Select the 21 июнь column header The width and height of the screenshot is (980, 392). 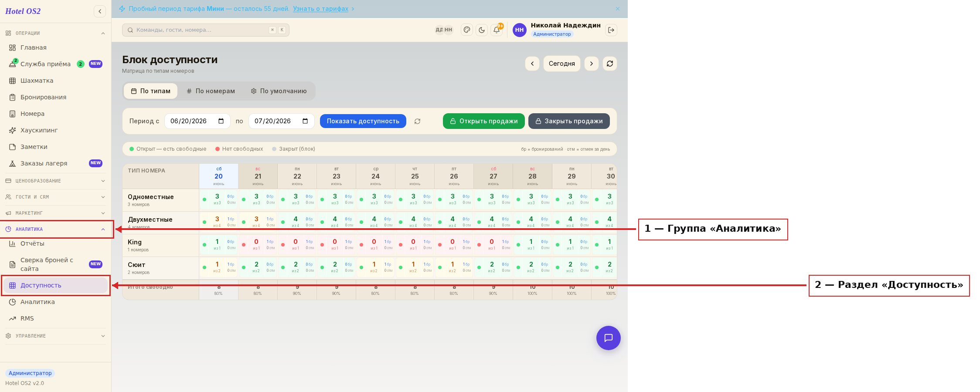point(258,176)
